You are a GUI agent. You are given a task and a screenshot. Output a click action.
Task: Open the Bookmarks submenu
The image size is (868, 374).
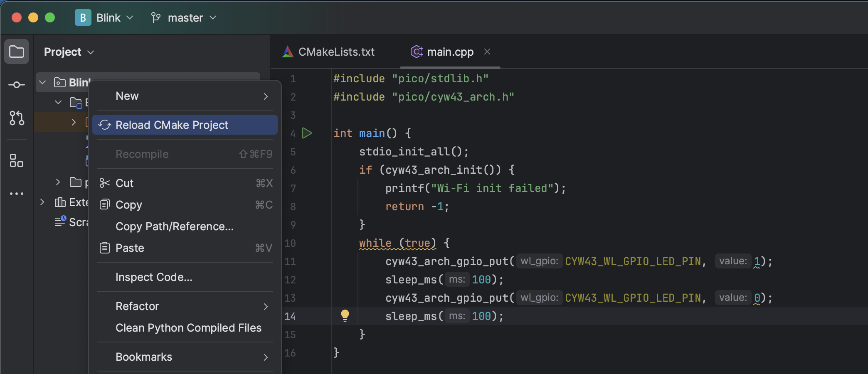(185, 357)
